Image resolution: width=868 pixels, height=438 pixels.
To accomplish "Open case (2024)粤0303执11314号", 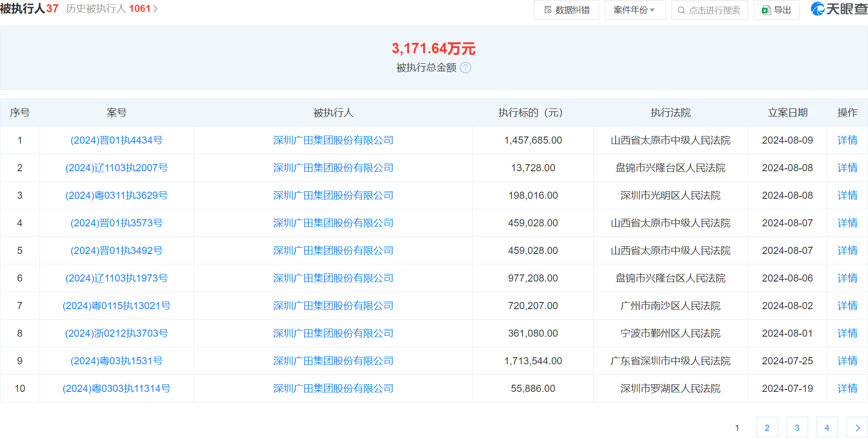I will pyautogui.click(x=117, y=389).
